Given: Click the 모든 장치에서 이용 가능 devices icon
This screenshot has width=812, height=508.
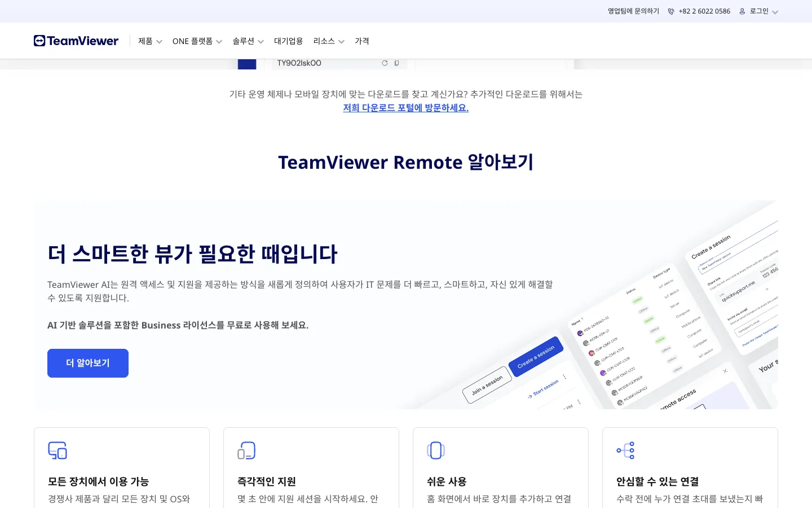Looking at the screenshot, I should 58,450.
